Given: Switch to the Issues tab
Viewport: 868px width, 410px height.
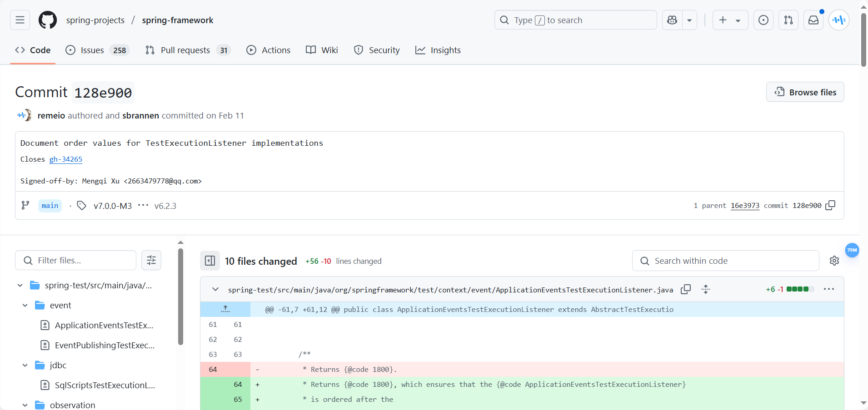Looking at the screenshot, I should [x=92, y=50].
